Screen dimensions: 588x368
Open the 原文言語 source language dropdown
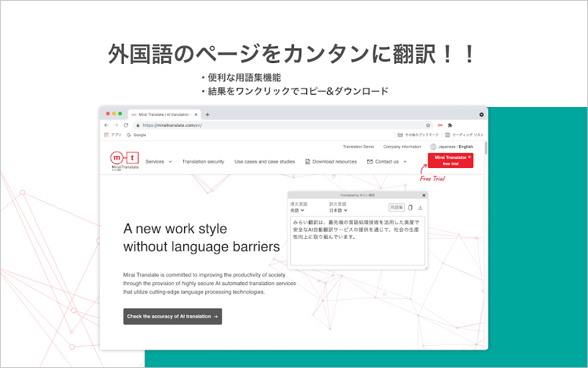point(298,210)
